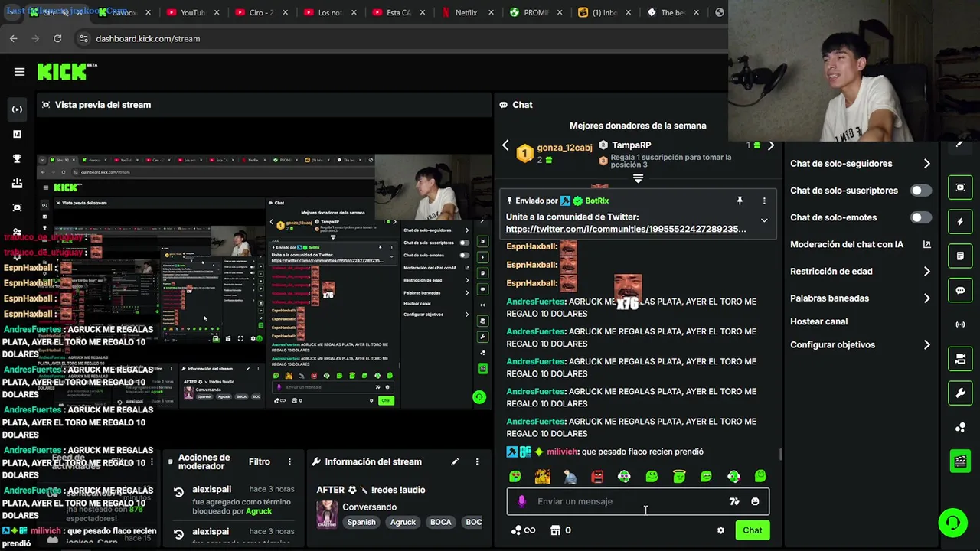Open the Filtro moderator actions filter

tap(260, 461)
